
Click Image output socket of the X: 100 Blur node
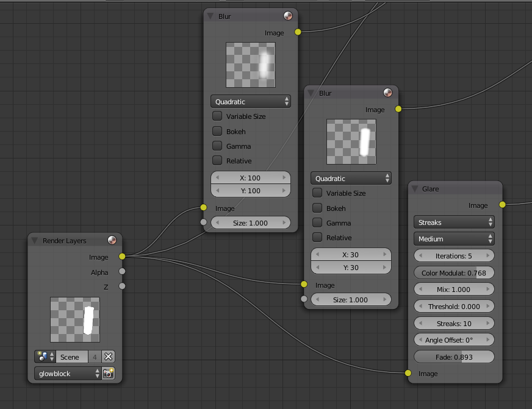tap(298, 32)
